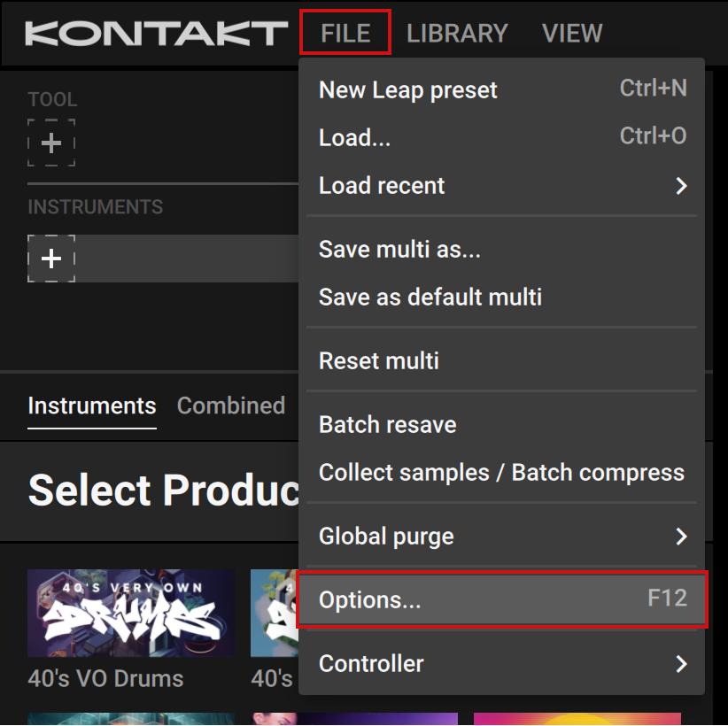Open the 40's VO Drums product thumbnail
This screenshot has width=728, height=726.
tap(130, 612)
